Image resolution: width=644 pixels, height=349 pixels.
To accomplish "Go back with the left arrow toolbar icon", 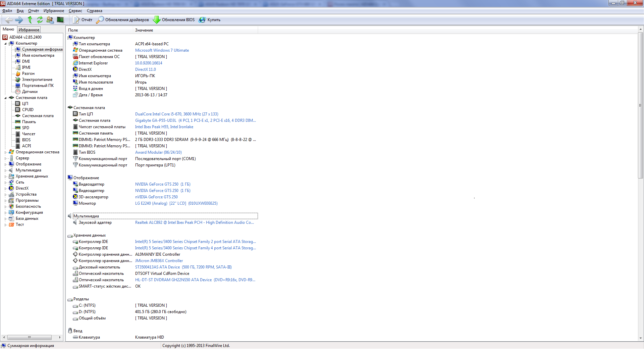I will (9, 20).
